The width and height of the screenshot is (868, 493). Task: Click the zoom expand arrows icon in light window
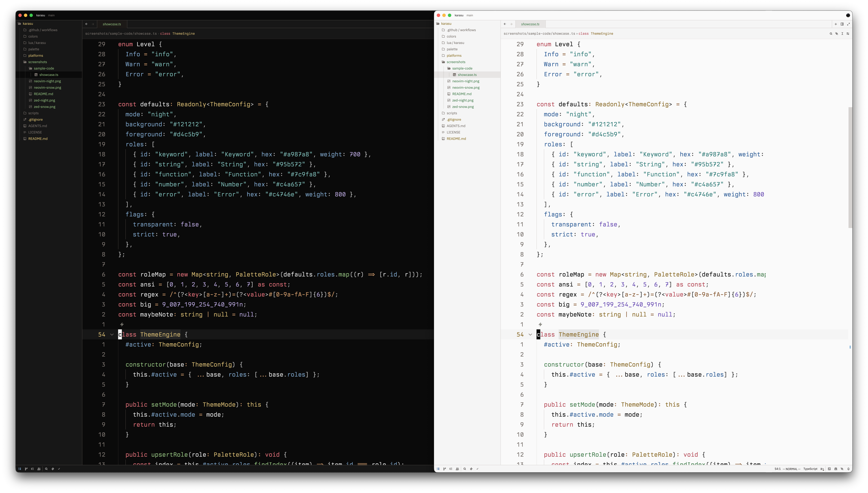(849, 24)
